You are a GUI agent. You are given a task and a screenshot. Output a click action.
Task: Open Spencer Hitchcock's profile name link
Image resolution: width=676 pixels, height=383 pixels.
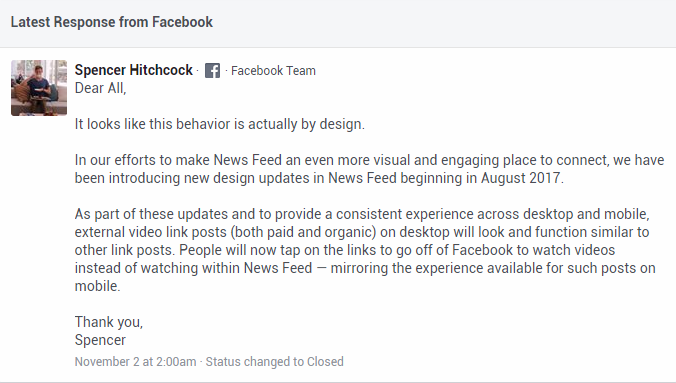coord(134,70)
